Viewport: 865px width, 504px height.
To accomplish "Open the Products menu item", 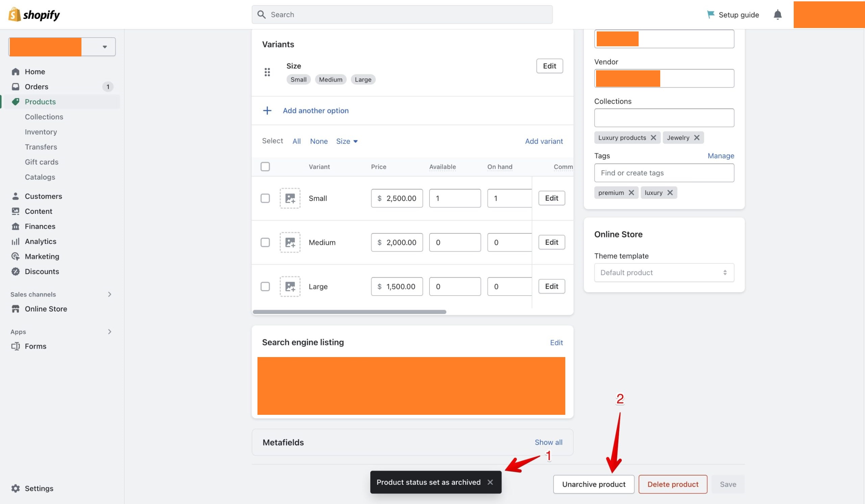I will click(x=40, y=101).
